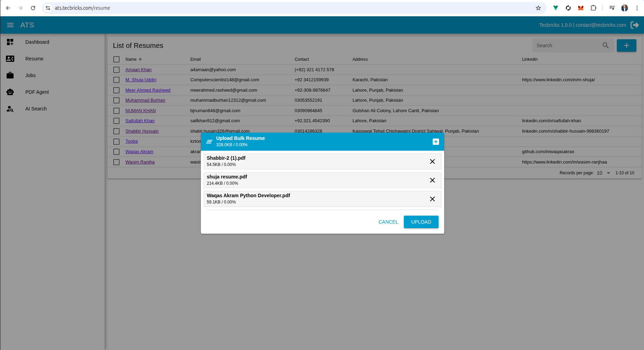Check the Muhammad Burhan row checkbox
This screenshot has height=350, width=644.
(x=116, y=100)
